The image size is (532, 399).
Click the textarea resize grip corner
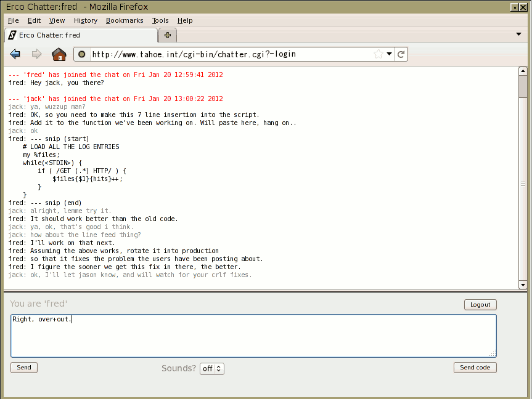click(493, 353)
